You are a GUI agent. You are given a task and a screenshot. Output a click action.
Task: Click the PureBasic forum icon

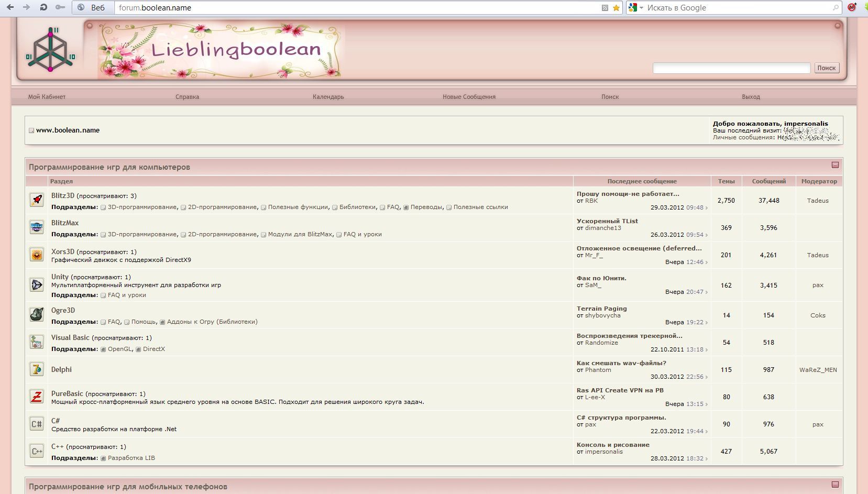37,397
